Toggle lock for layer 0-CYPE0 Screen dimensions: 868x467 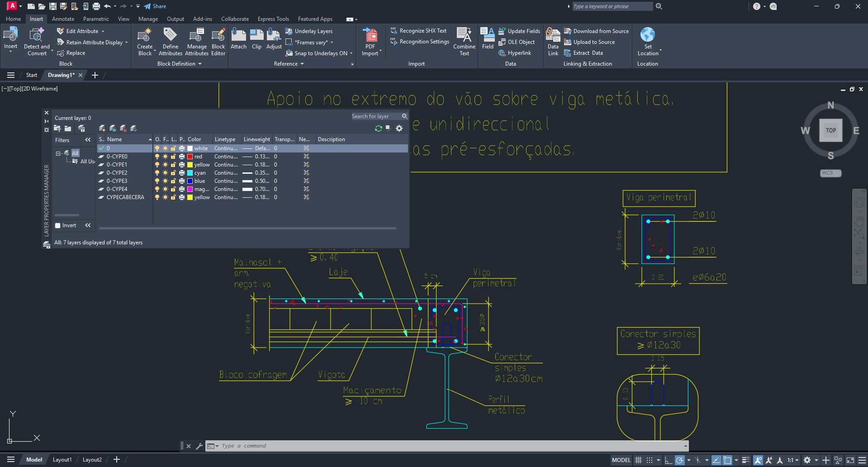point(173,157)
